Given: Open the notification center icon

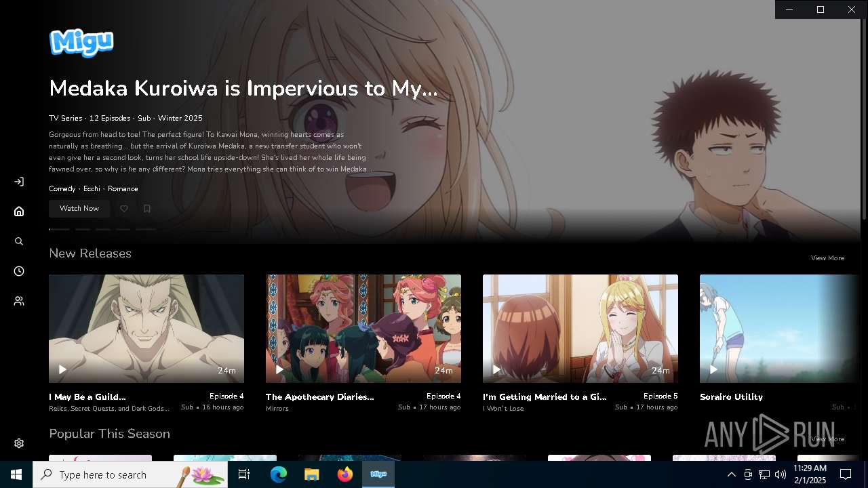Looking at the screenshot, I should click(x=846, y=474).
